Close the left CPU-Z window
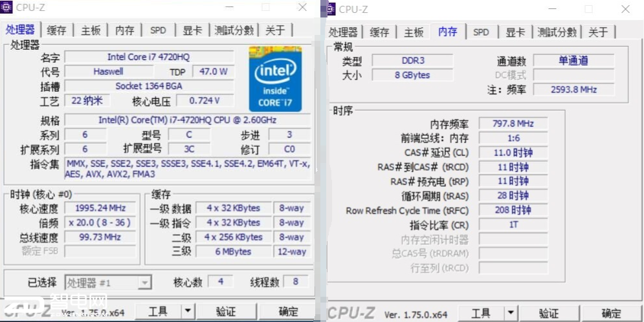The width and height of the screenshot is (644, 322). 302,7
